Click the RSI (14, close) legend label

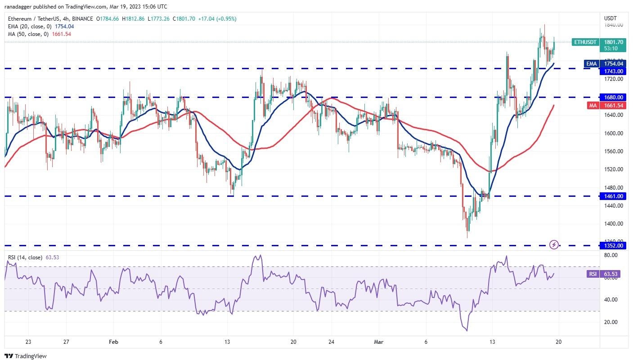[25, 257]
